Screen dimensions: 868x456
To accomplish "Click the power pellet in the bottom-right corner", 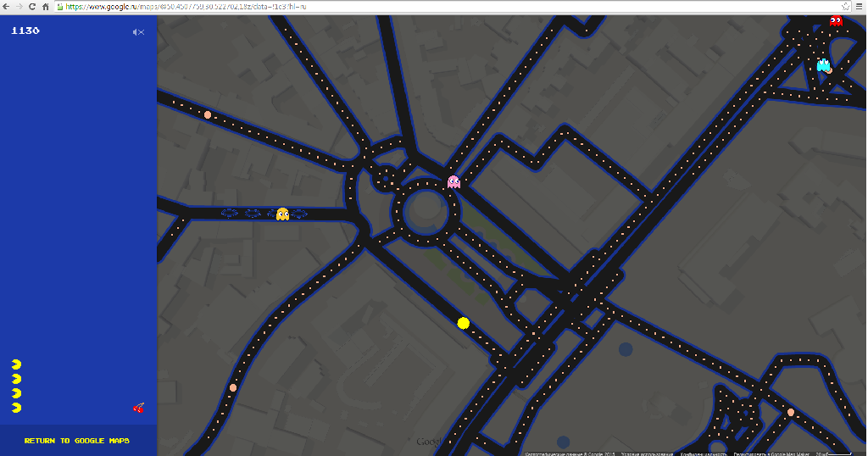I will pos(791,412).
